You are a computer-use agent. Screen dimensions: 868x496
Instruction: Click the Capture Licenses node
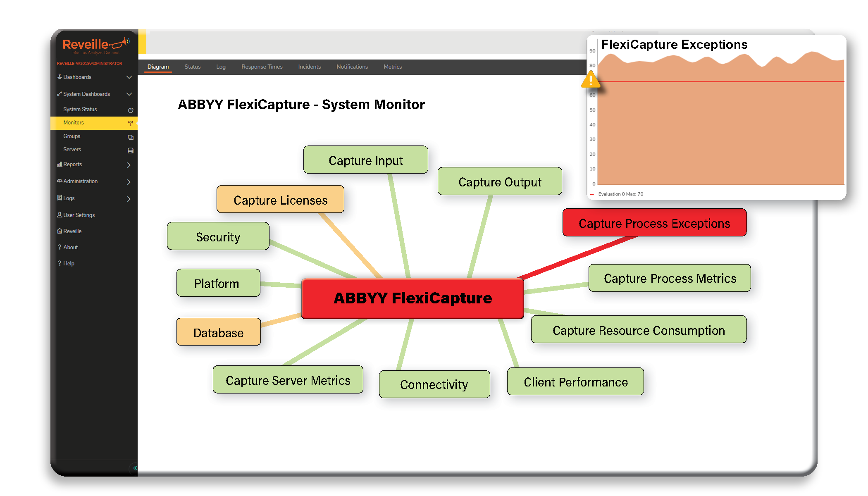pos(280,200)
